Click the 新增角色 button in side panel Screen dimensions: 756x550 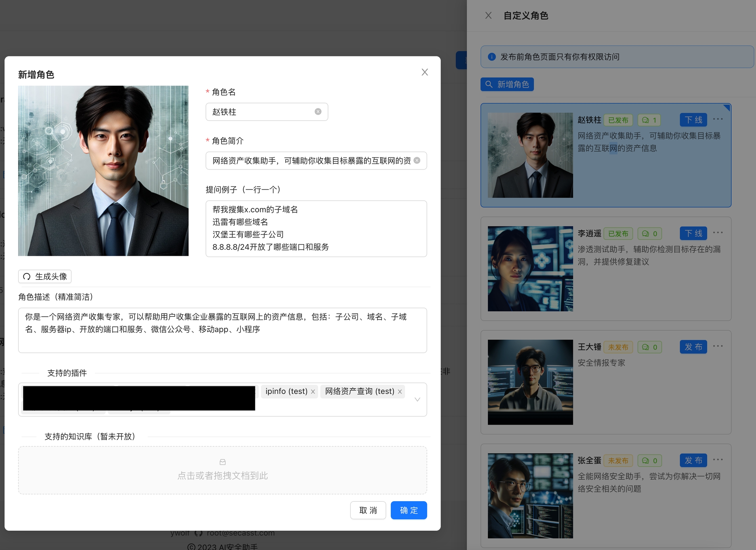coord(507,84)
